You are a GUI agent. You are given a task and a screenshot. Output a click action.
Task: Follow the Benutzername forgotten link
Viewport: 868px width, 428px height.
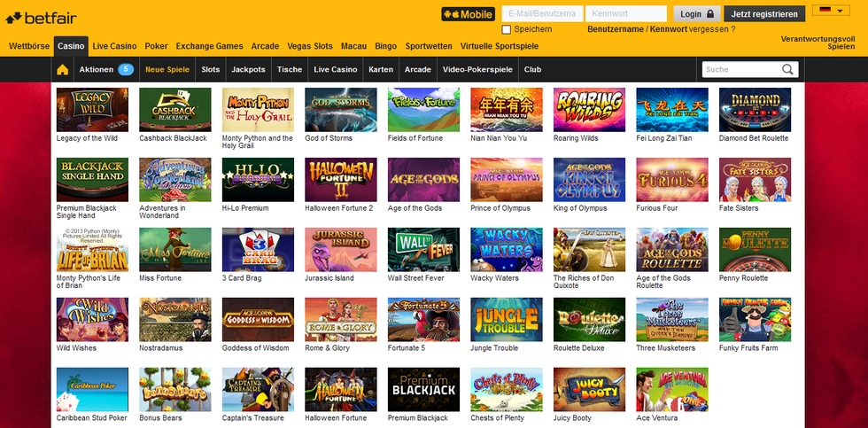click(x=616, y=29)
